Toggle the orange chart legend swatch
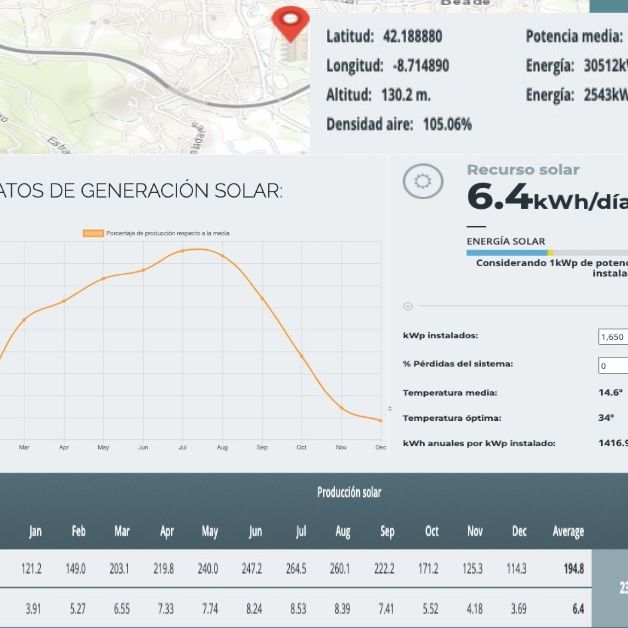The width and height of the screenshot is (628, 628). [x=93, y=233]
